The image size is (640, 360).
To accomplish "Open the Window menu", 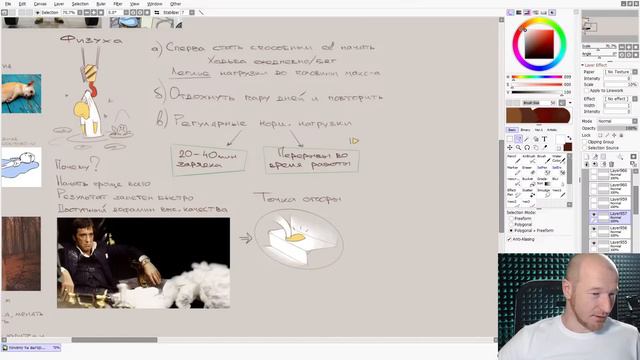I will pos(154,4).
